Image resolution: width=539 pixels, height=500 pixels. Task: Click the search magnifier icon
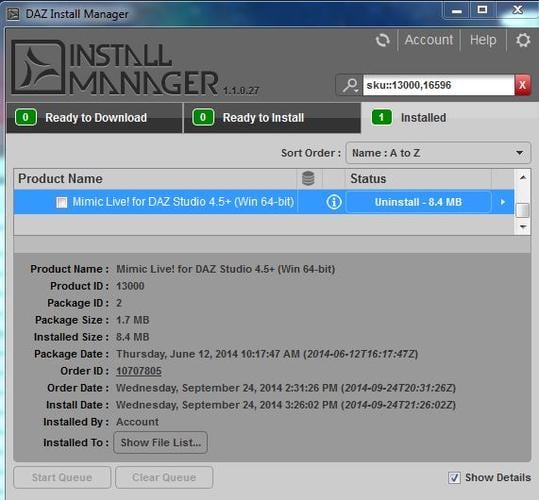[349, 85]
